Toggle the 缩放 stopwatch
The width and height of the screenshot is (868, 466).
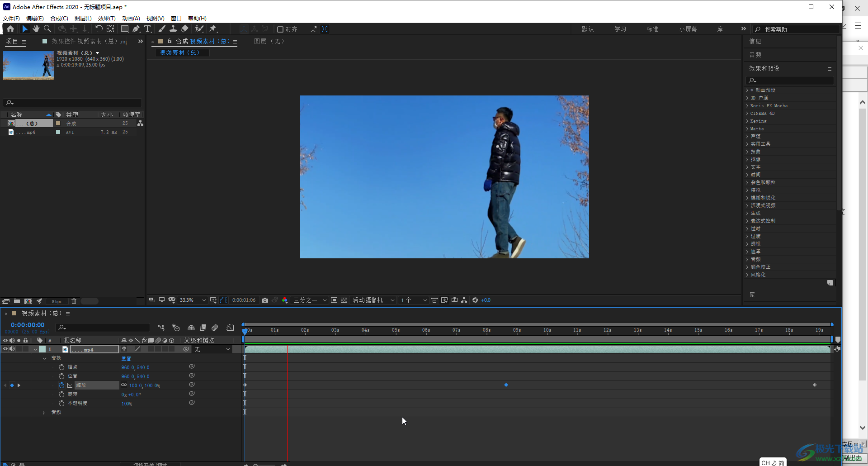61,385
